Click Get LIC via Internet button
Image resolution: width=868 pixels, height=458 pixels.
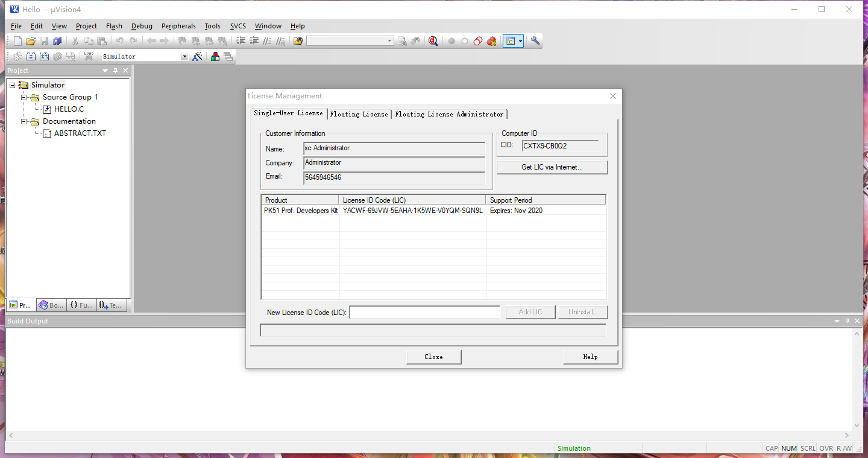pos(552,167)
